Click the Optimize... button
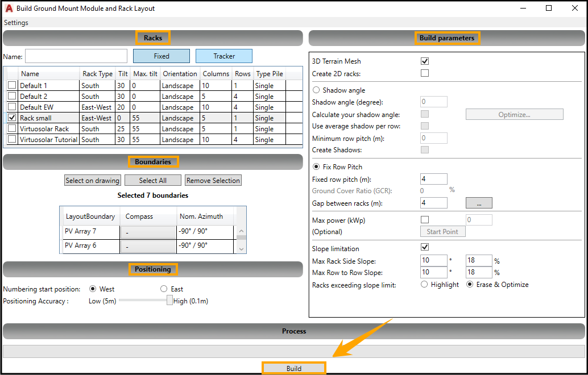The image size is (588, 375). click(x=515, y=115)
